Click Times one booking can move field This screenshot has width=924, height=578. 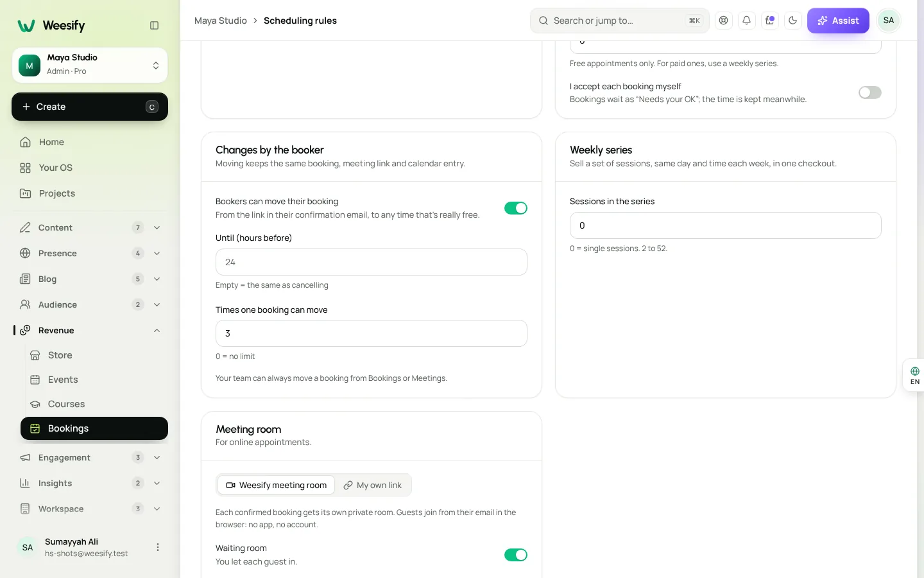pos(372,333)
